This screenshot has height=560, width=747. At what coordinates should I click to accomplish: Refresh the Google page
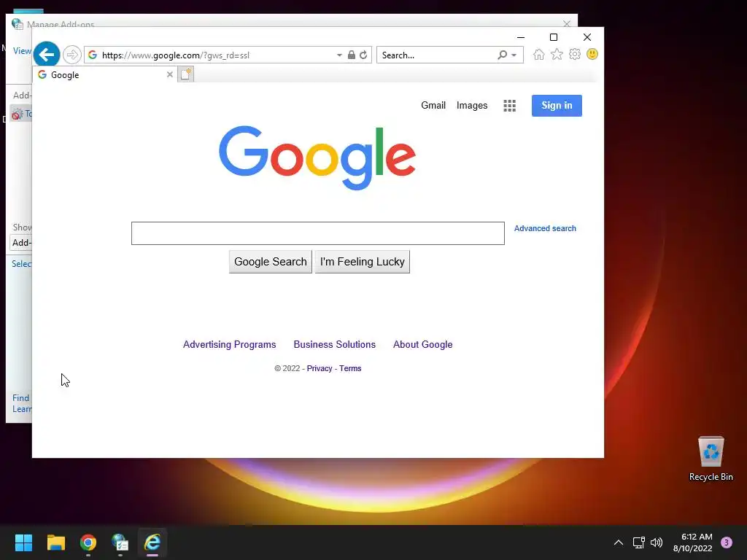[x=363, y=55]
